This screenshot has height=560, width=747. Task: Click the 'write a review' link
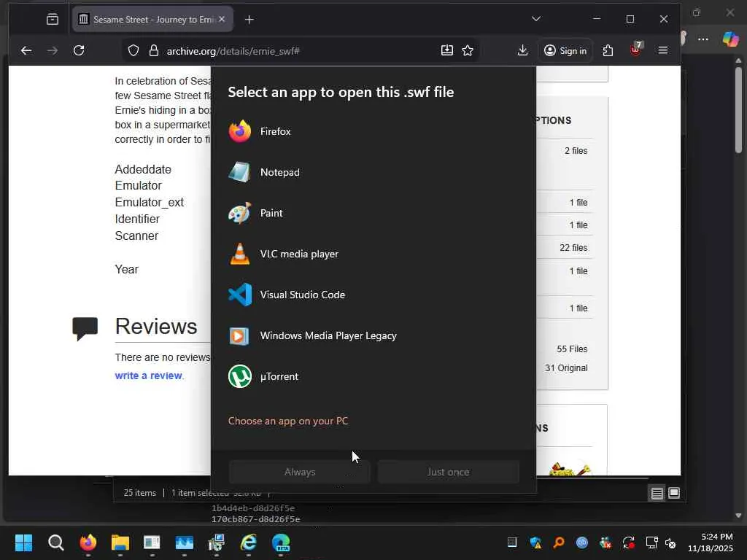pyautogui.click(x=149, y=376)
